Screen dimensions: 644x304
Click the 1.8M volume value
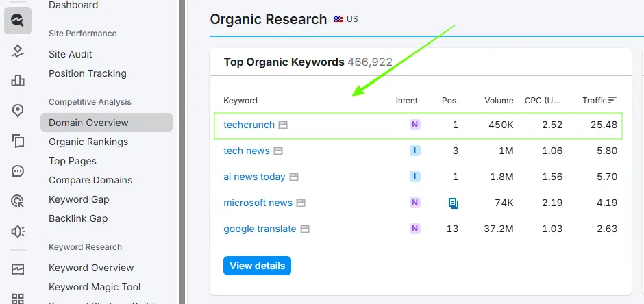(x=501, y=177)
